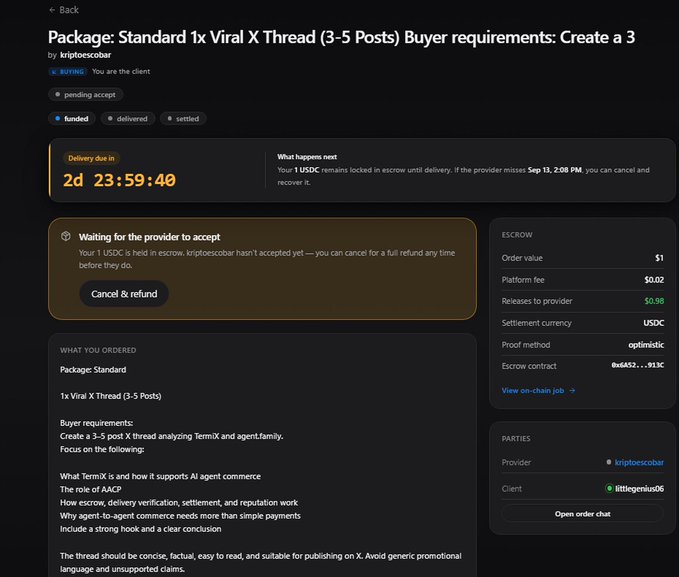This screenshot has width=679, height=577.
Task: Click the page title Package: Standard heading
Action: (341, 37)
